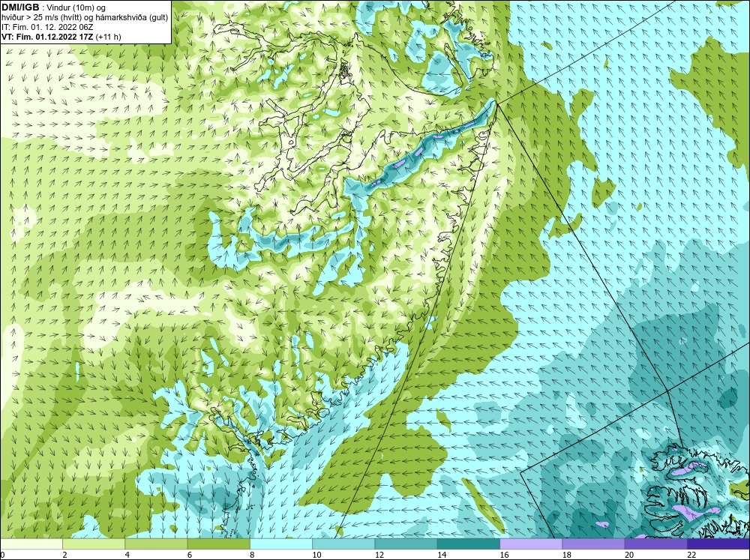Click the pale cream 0–2 m/s legend swatch
Screen dimensions: 750x560
tap(31, 544)
